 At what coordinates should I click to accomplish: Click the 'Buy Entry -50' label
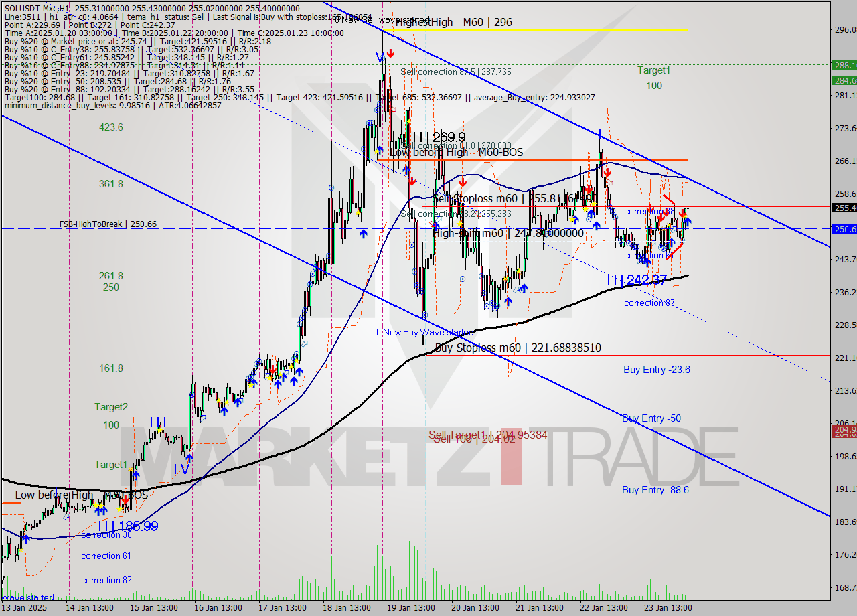[651, 418]
